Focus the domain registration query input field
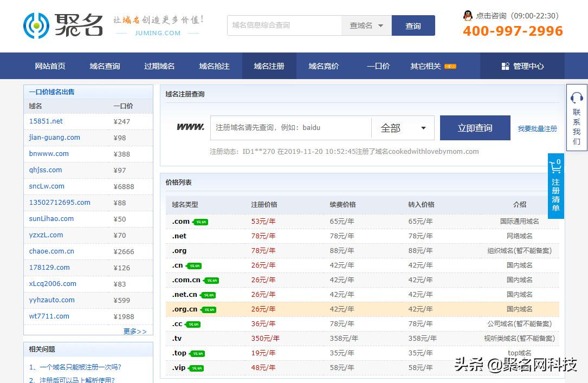The width and height of the screenshot is (588, 383). coord(290,128)
